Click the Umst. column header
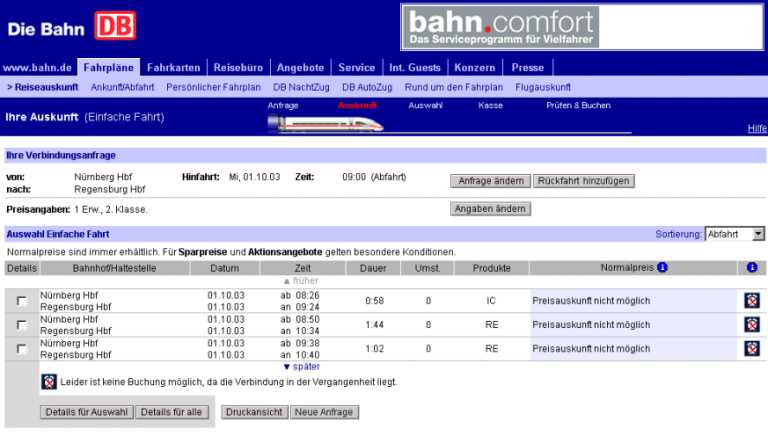This screenshot has width=768, height=444. coord(428,268)
